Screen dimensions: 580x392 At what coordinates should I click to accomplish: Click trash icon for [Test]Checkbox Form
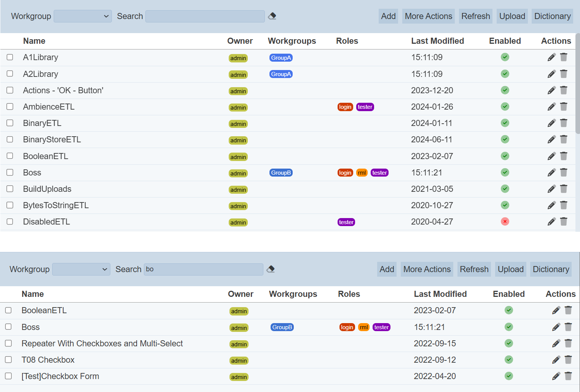[x=568, y=376]
